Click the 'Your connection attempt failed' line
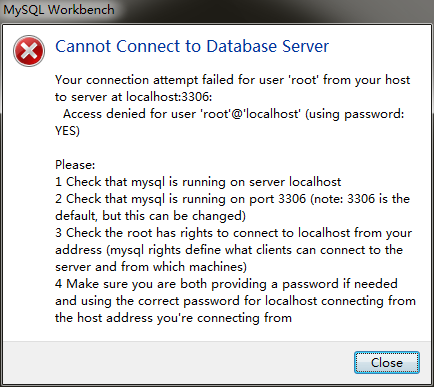The height and width of the screenshot is (387, 434). [x=233, y=80]
